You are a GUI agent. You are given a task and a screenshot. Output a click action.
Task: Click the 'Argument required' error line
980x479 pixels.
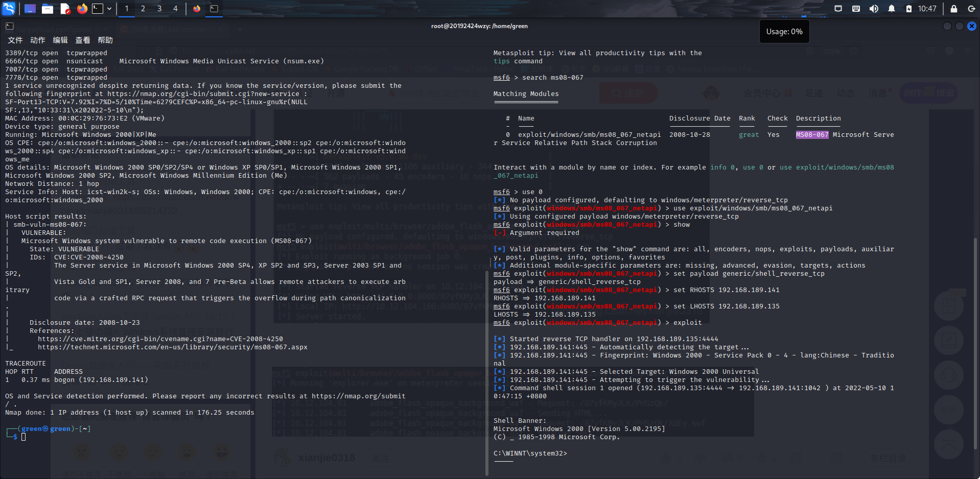pos(536,233)
